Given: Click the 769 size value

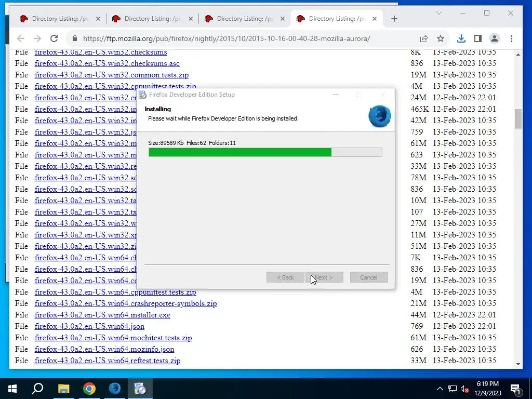Looking at the screenshot, I should click(x=417, y=326).
